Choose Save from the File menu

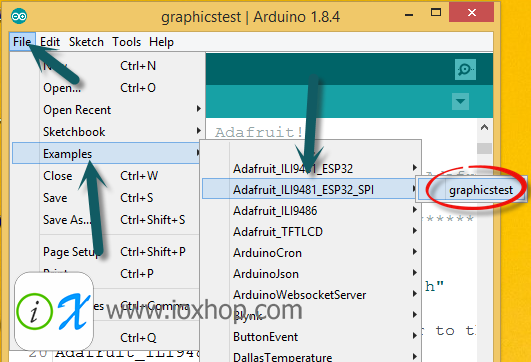tap(106, 198)
